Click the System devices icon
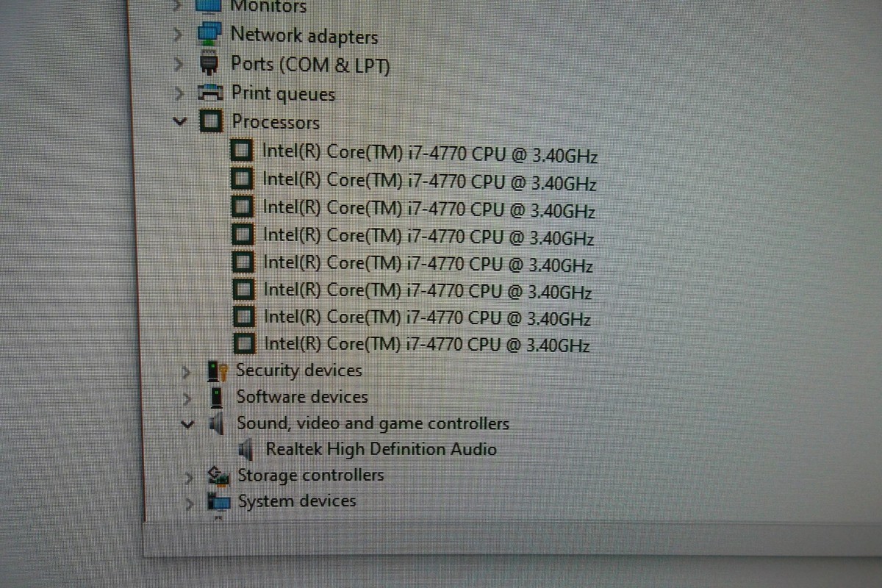The height and width of the screenshot is (588, 882). 219,502
